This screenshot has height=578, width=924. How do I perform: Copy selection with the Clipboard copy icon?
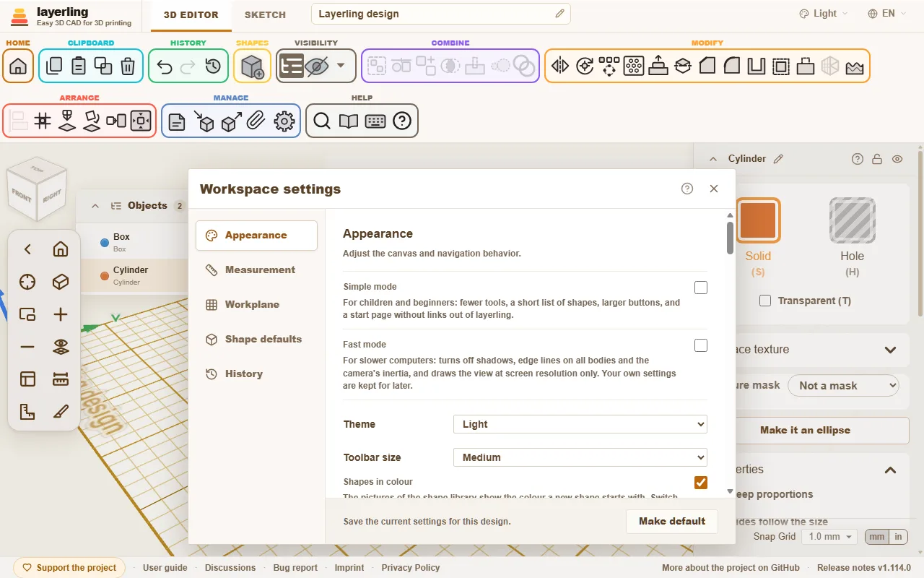pyautogui.click(x=54, y=66)
